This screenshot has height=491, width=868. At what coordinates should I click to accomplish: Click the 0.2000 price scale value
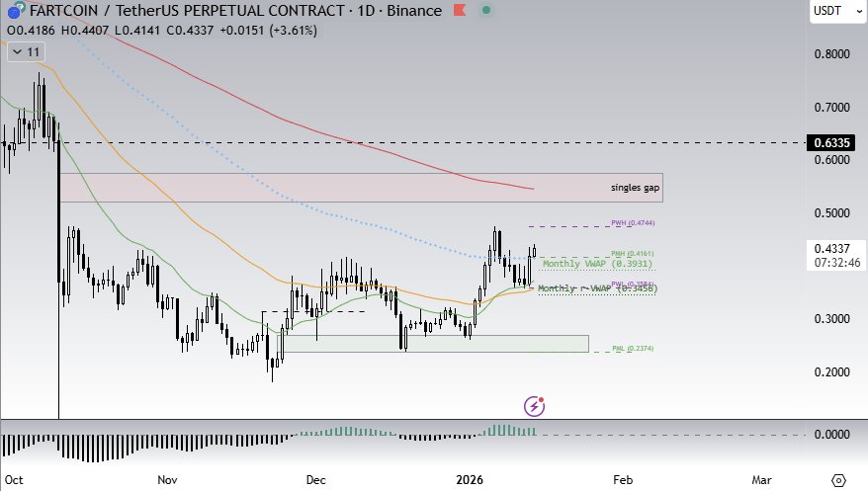click(x=831, y=372)
